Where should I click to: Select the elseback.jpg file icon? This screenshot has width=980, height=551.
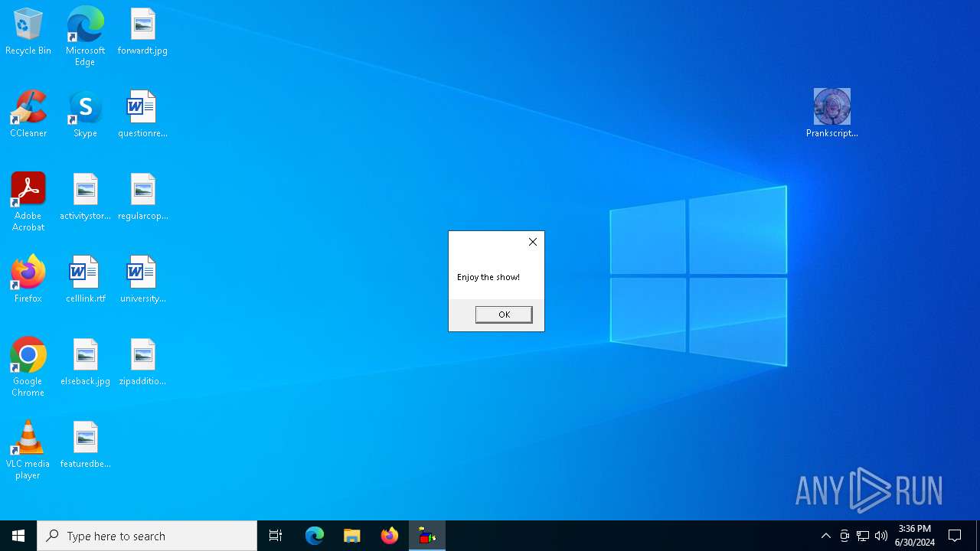pos(85,362)
